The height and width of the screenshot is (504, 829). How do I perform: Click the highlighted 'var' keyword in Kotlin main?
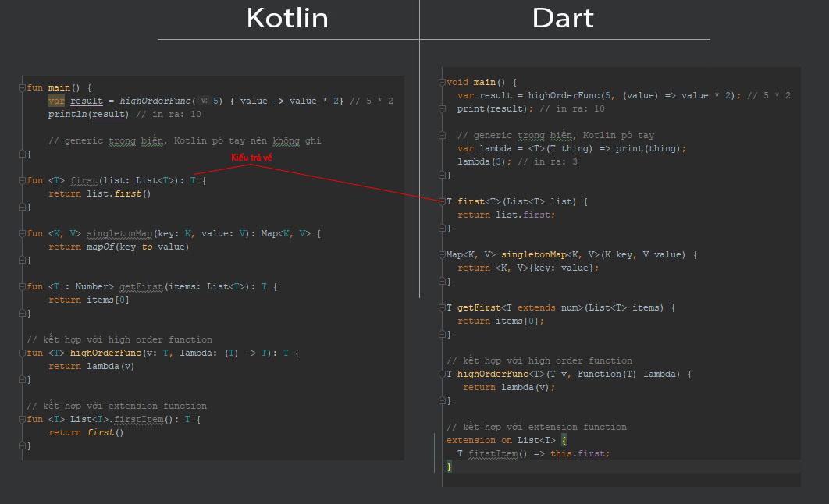[56, 101]
